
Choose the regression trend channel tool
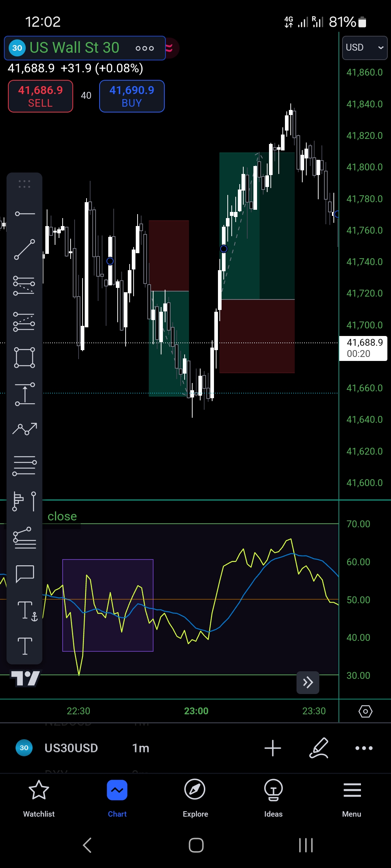coord(25,322)
